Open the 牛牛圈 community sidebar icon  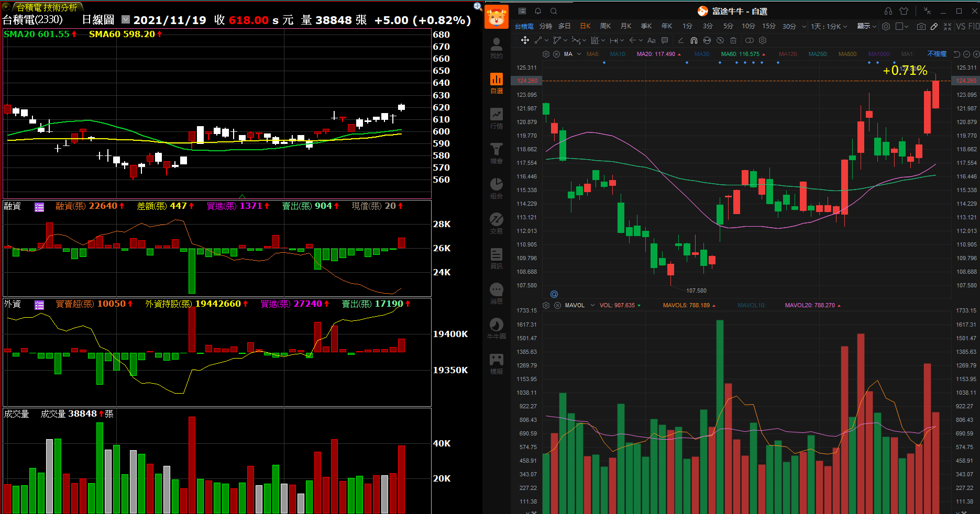tap(496, 329)
